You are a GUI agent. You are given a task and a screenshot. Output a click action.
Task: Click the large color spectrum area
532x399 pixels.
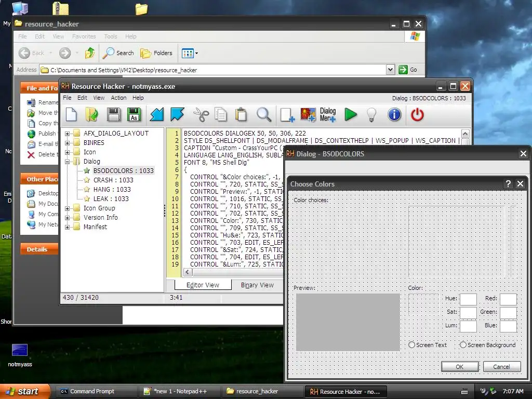click(x=457, y=241)
